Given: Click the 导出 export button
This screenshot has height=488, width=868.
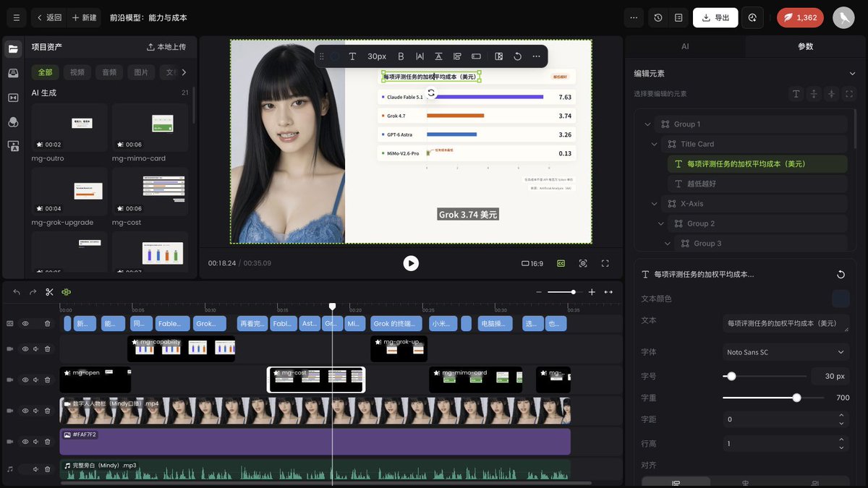Looking at the screenshot, I should point(715,17).
